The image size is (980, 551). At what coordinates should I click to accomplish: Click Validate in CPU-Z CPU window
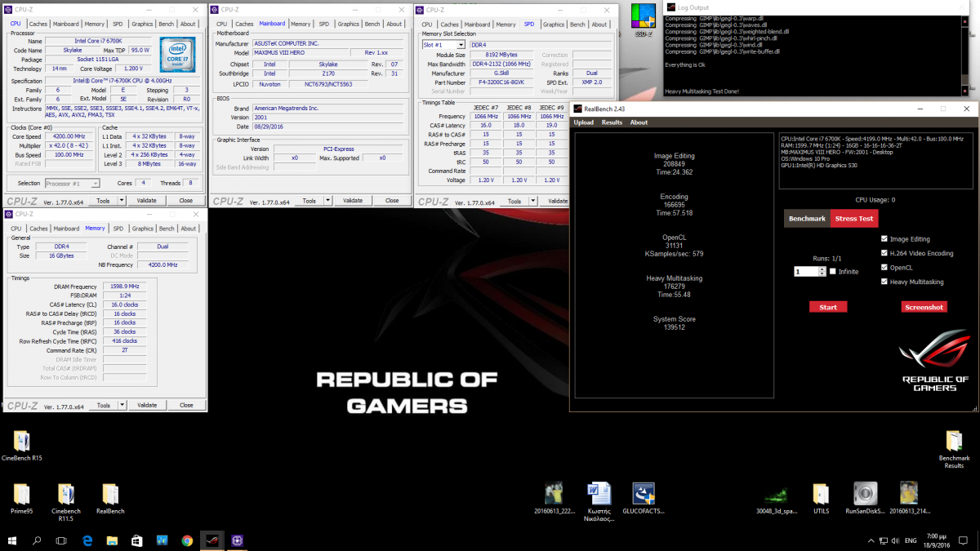point(147,200)
